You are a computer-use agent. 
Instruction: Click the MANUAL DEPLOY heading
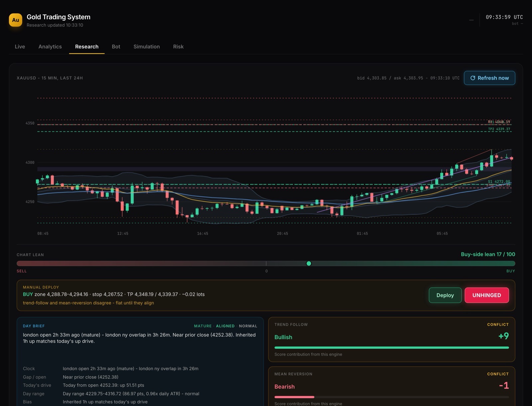41,287
